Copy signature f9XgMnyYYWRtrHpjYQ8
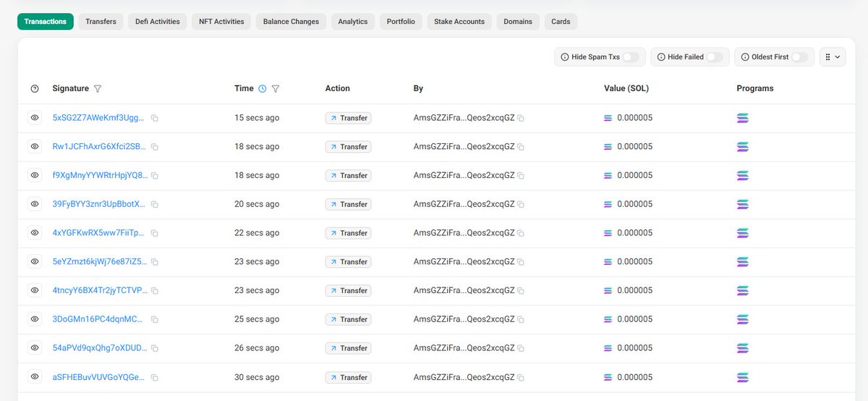 coord(155,176)
